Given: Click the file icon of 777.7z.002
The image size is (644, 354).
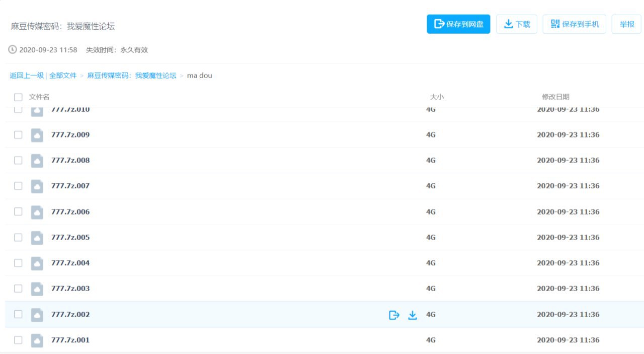Looking at the screenshot, I should 37,315.
